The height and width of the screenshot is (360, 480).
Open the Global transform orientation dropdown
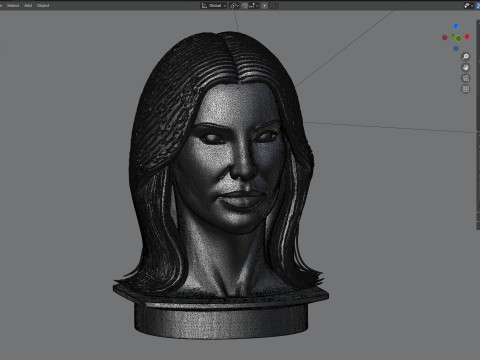214,6
